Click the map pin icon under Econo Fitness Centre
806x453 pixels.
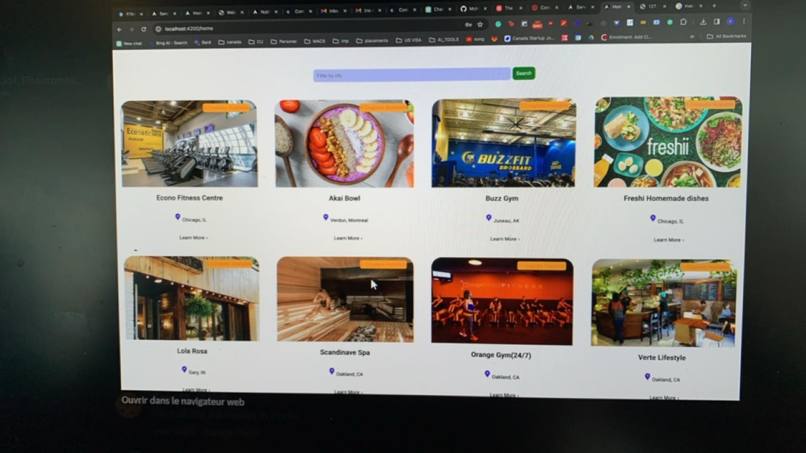(178, 217)
